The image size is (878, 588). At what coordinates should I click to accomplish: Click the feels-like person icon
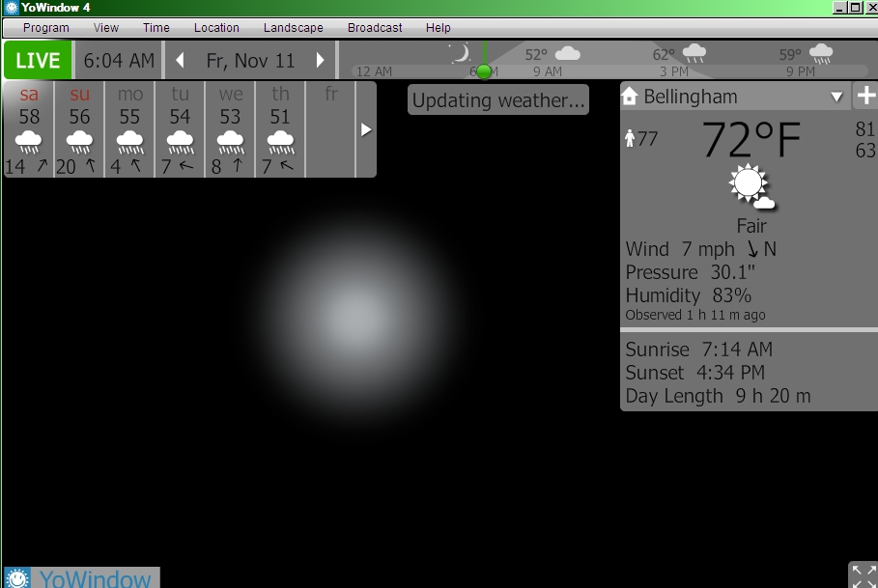[x=630, y=139]
